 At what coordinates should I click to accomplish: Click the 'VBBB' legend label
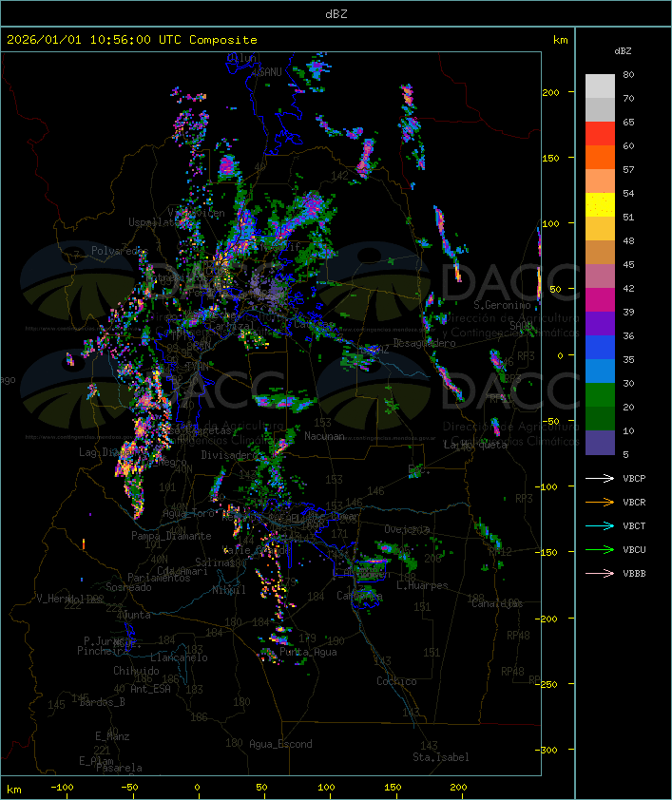click(634, 574)
